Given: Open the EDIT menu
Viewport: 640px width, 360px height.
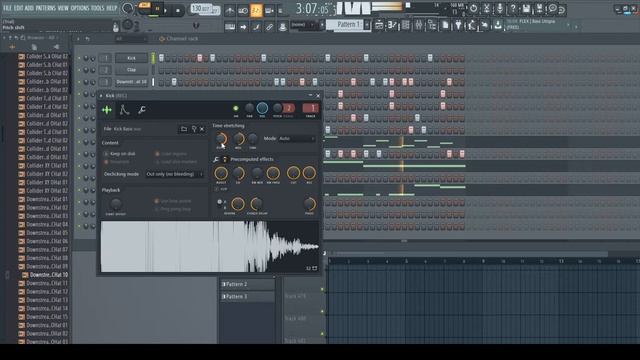Looking at the screenshot, I should [19, 8].
